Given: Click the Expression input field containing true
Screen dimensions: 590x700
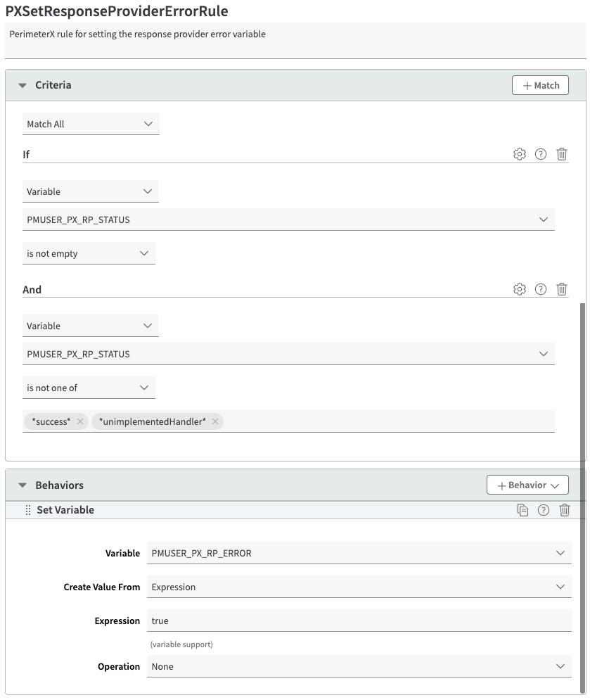Looking at the screenshot, I should coord(359,621).
